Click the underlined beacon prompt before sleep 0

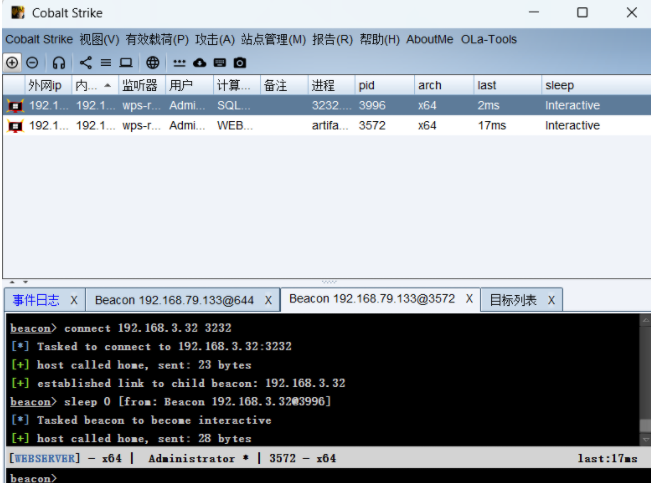coord(31,402)
